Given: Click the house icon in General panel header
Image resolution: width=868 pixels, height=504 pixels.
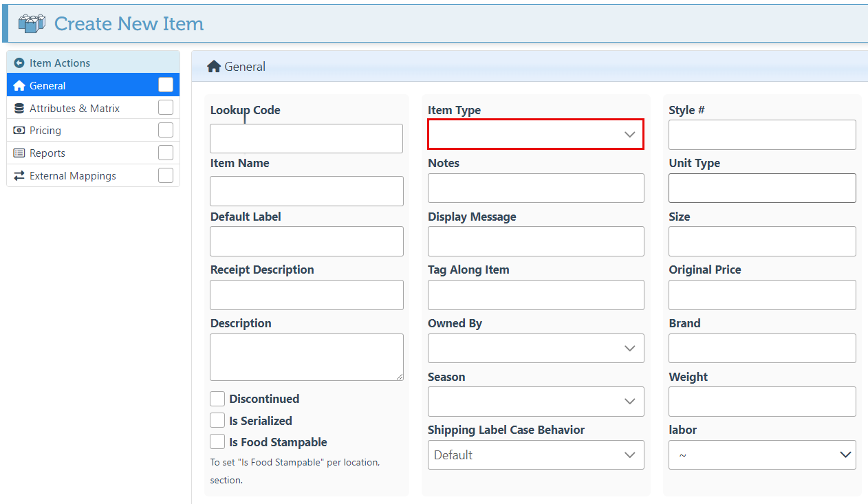Looking at the screenshot, I should (214, 67).
